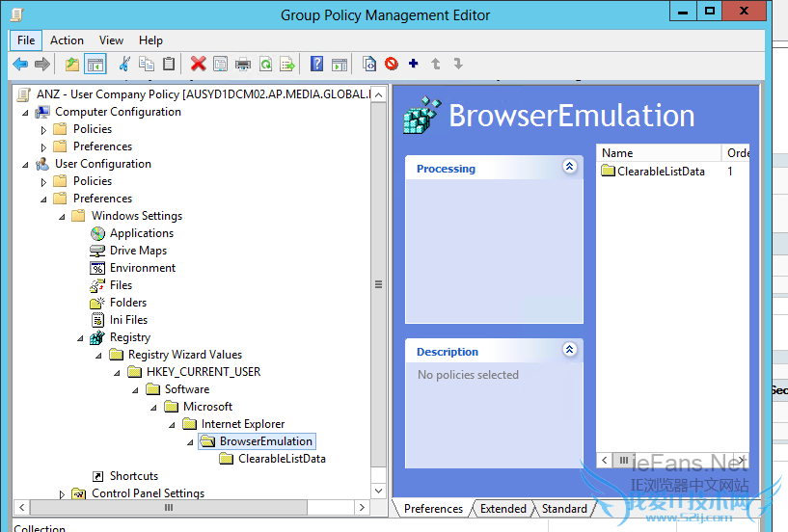Collapse the BrowserEmulation tree node
The image size is (788, 532).
coord(190,442)
